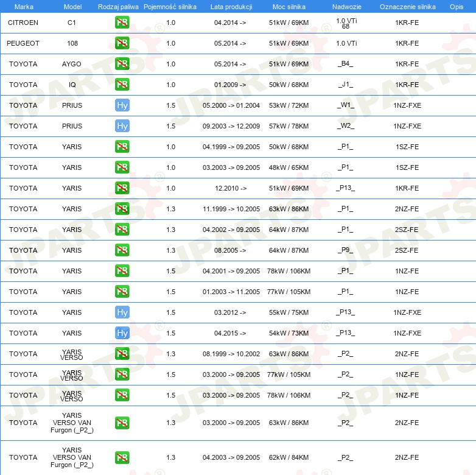Click petrol icon in YARIS VERSO 78kW / 106KM row
This screenshot has height=475, width=476.
122,395
